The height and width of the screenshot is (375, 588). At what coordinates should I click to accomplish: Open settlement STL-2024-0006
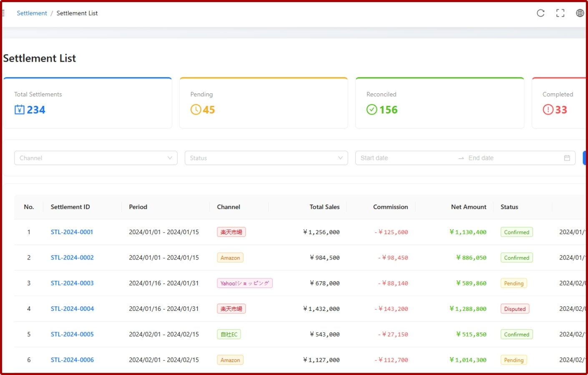pos(72,360)
